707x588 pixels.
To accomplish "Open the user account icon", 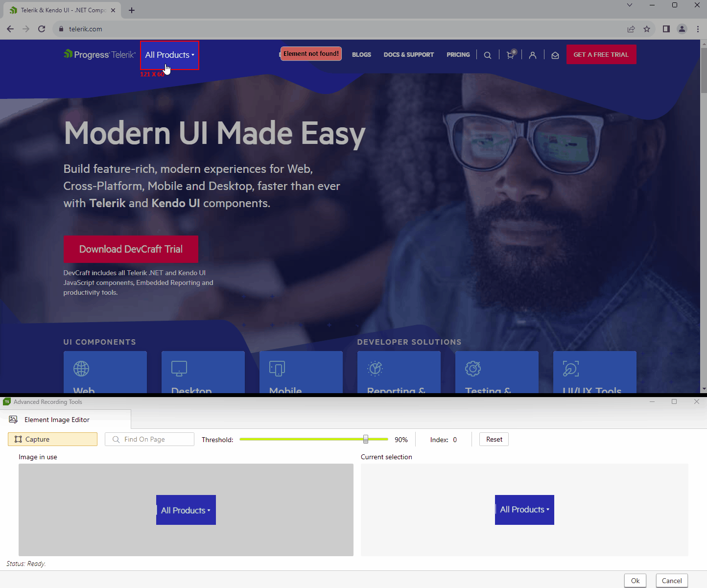I will (533, 55).
